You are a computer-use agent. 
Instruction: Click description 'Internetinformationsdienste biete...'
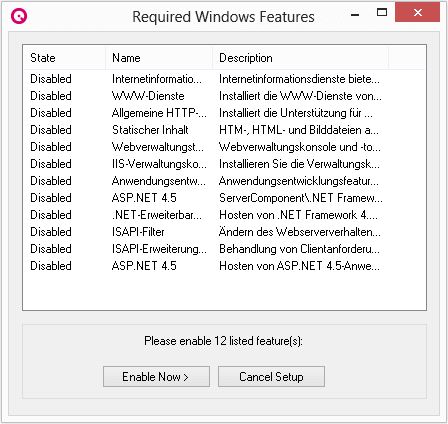pos(299,79)
